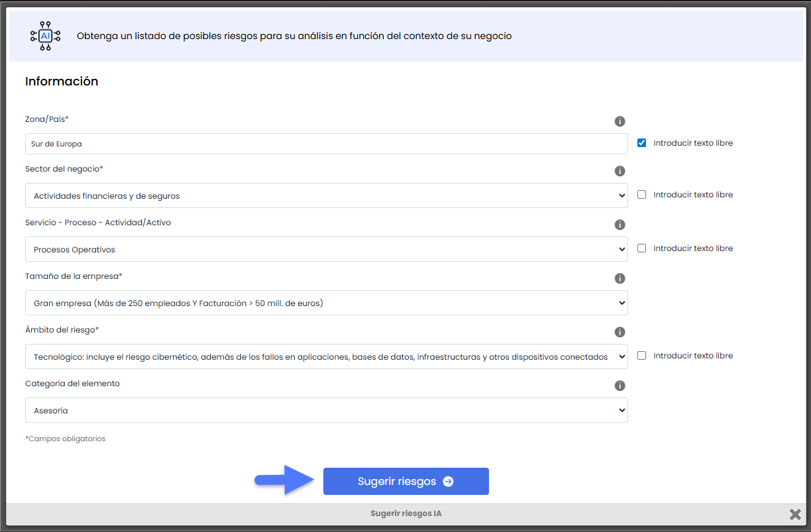811x532 pixels.
Task: Click info icon for Servicio - Proceso - Actividad/Activo
Action: 620,225
